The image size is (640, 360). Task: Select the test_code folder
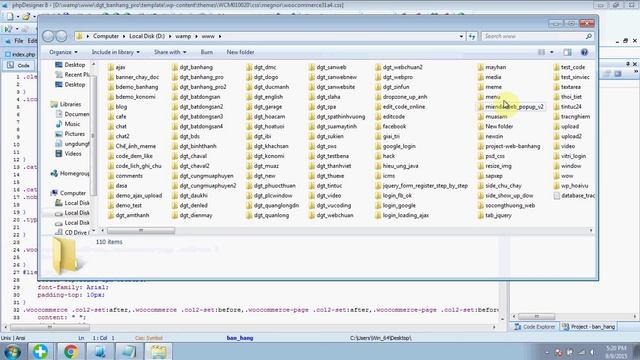(569, 67)
